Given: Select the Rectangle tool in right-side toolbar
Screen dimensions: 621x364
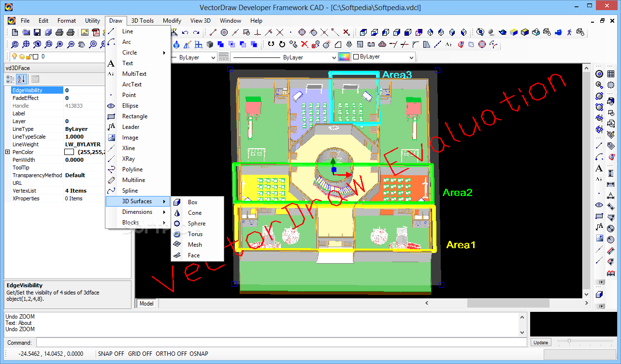Looking at the screenshot, I should tap(599, 216).
